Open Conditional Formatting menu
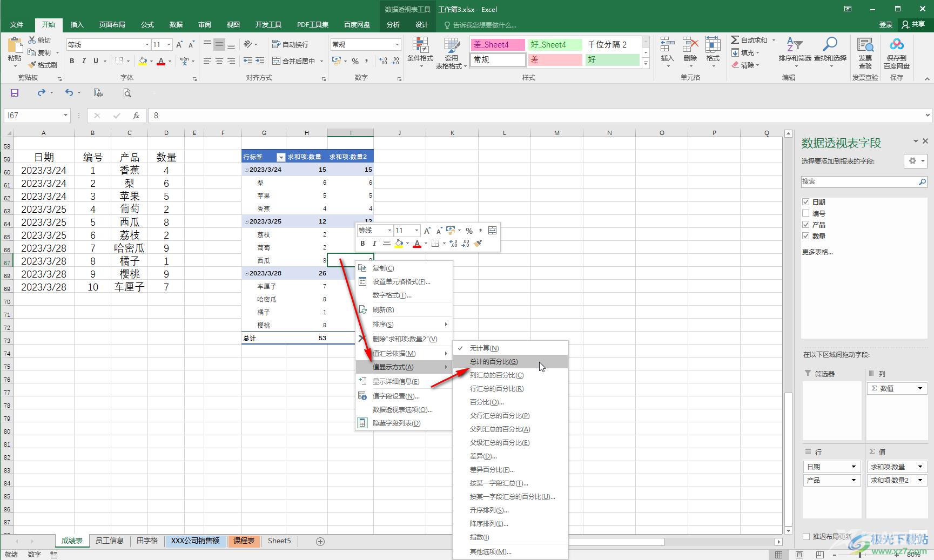The image size is (934, 560). click(420, 52)
